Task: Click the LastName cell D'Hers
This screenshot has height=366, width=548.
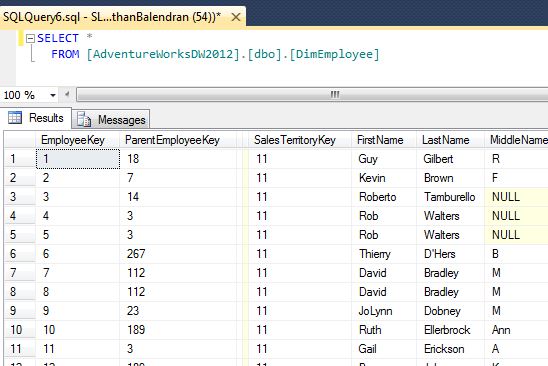Action: pyautogui.click(x=450, y=254)
